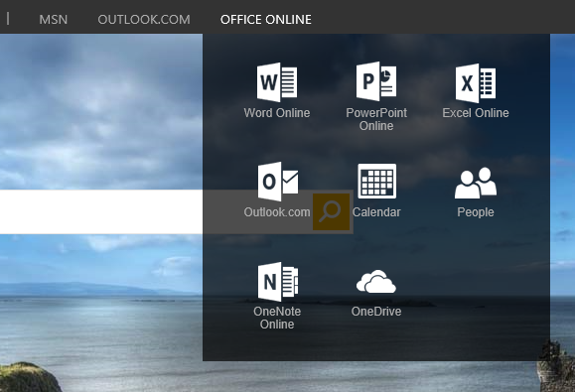Viewport: 575px width, 392px height.
Task: Open the OneNote Online N icon
Action: tap(278, 282)
